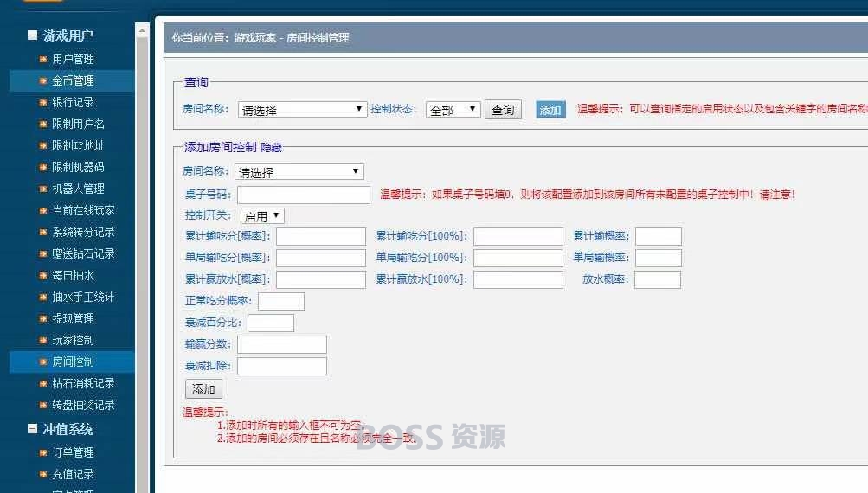Open 金币管理 in sidebar
This screenshot has width=868, height=493.
coord(73,80)
